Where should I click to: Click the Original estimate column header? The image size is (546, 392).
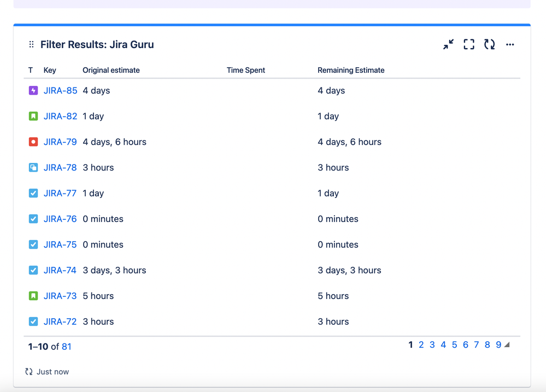111,70
